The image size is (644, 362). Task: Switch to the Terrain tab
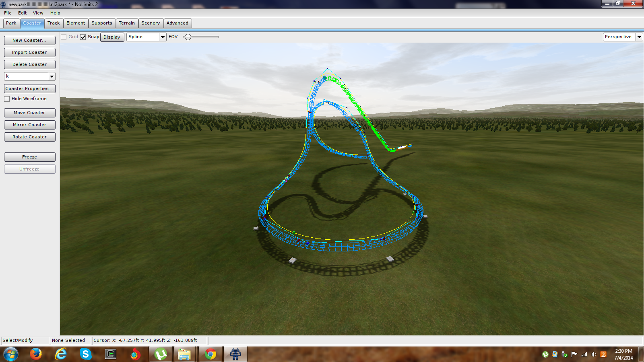[x=127, y=23]
